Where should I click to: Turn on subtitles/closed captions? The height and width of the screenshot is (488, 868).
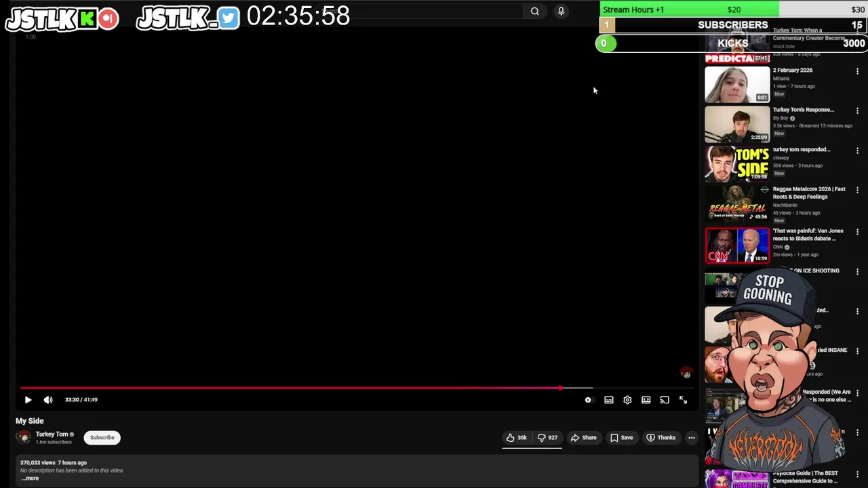click(609, 400)
